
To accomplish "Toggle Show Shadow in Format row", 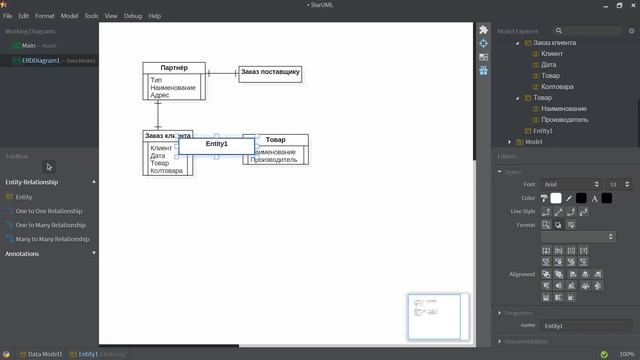I will [558, 225].
